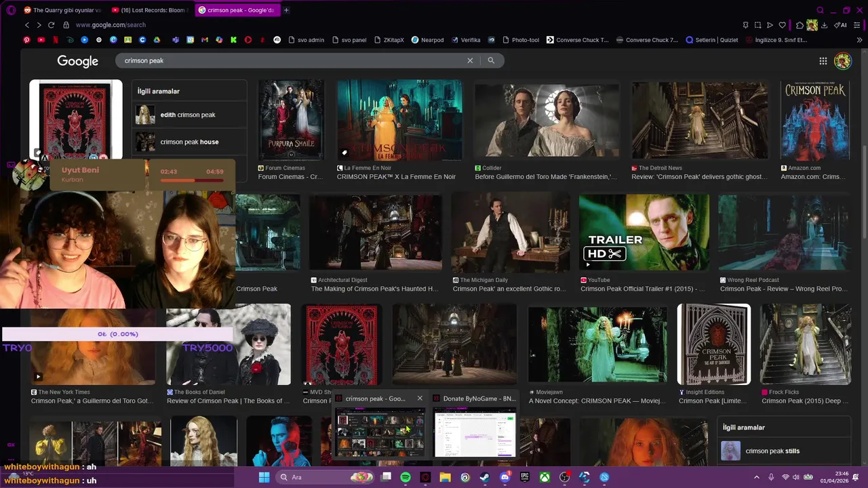This screenshot has height=488, width=868.
Task: Open the svo admin bookmark
Action: coord(306,40)
